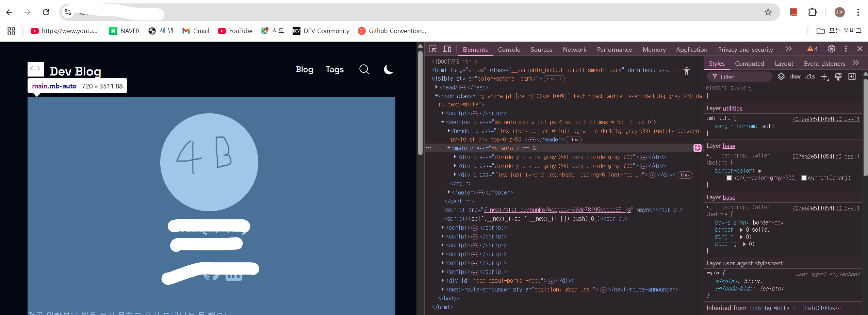The height and width of the screenshot is (315, 868).
Task: Reload the page
Action: tap(46, 12)
